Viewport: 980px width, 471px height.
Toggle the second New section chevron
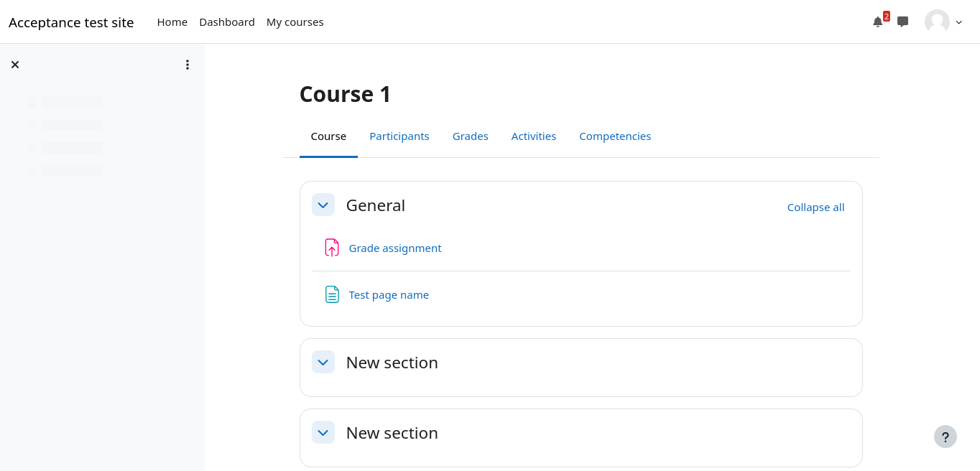[323, 433]
